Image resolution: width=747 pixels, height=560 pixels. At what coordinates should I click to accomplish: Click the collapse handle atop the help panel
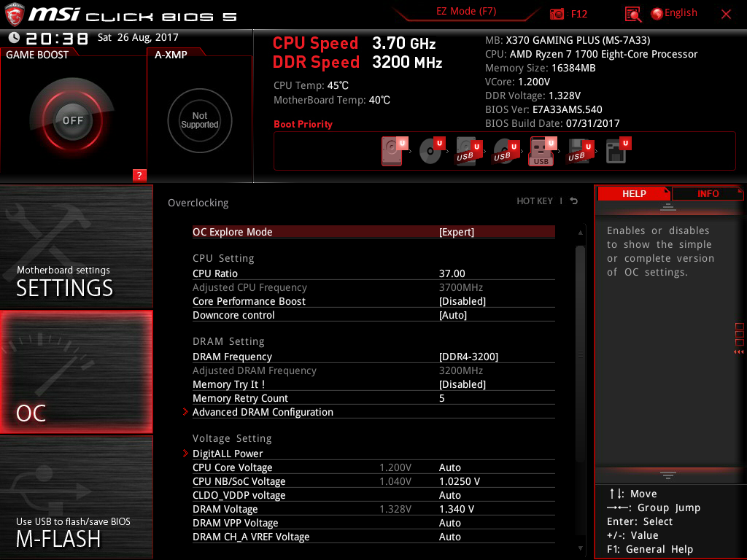pos(668,207)
